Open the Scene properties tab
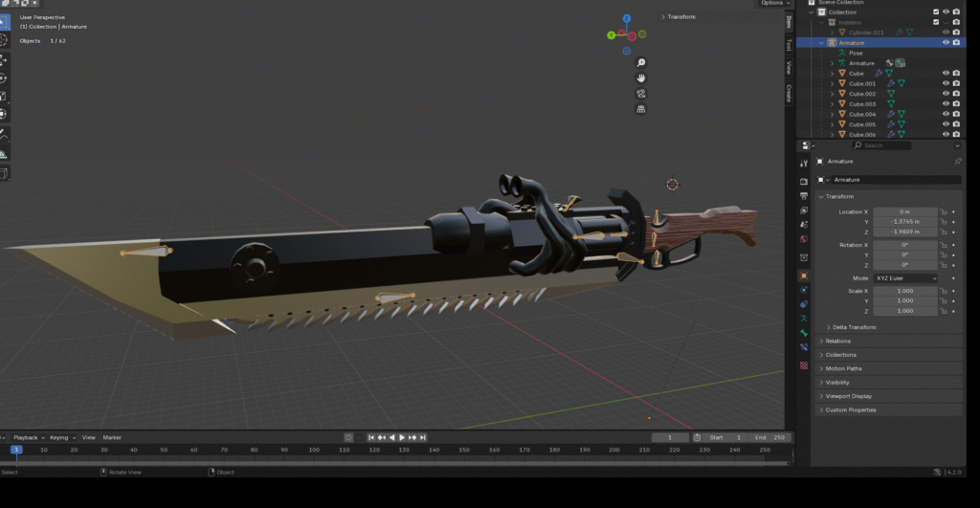 tap(804, 224)
